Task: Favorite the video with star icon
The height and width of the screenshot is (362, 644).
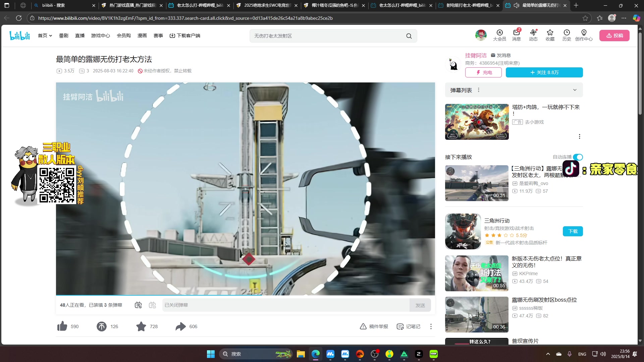Action: point(141,326)
